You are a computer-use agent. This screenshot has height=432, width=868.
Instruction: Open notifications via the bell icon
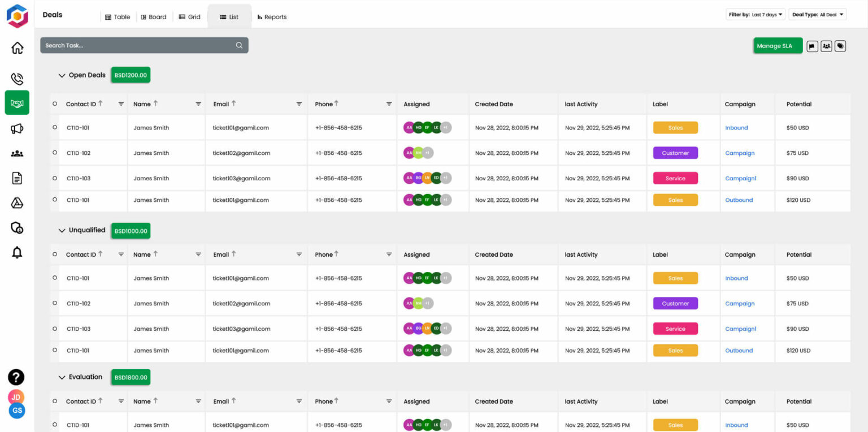click(x=17, y=253)
